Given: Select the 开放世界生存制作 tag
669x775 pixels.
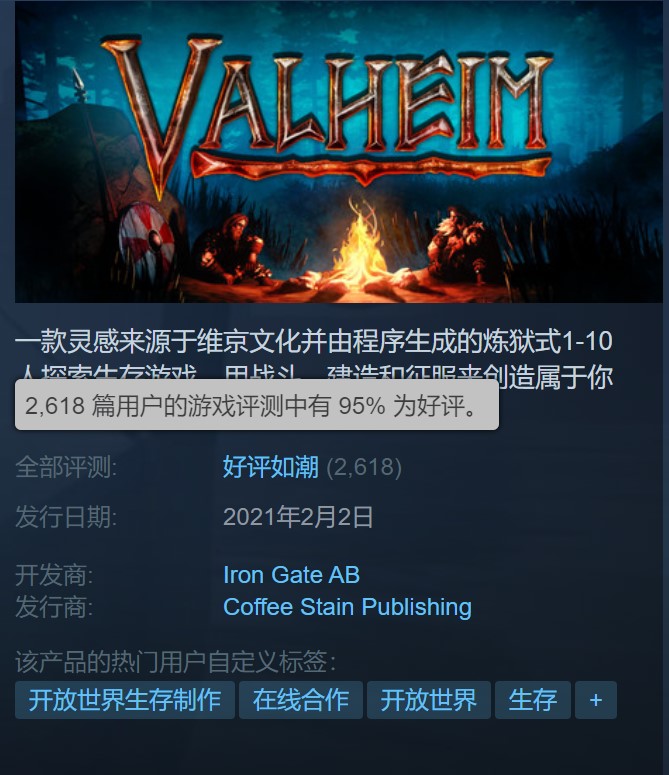Looking at the screenshot, I should coord(125,700).
